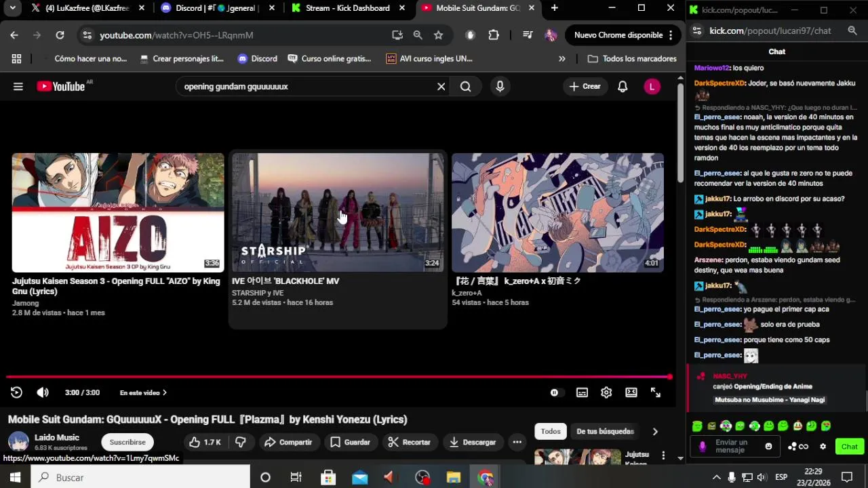Open the Jujutsu Kaisen AIZO video thumbnail
Screen dimensions: 868x488
pos(118,213)
